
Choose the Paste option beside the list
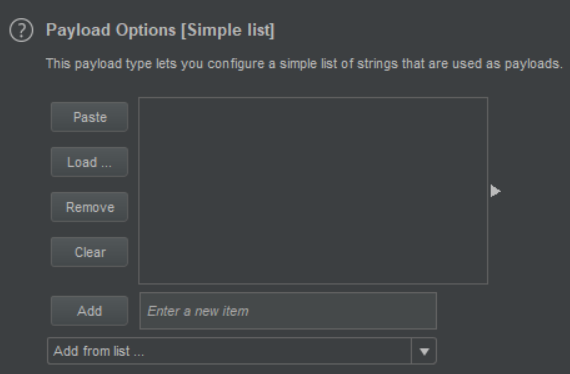pyautogui.click(x=89, y=117)
